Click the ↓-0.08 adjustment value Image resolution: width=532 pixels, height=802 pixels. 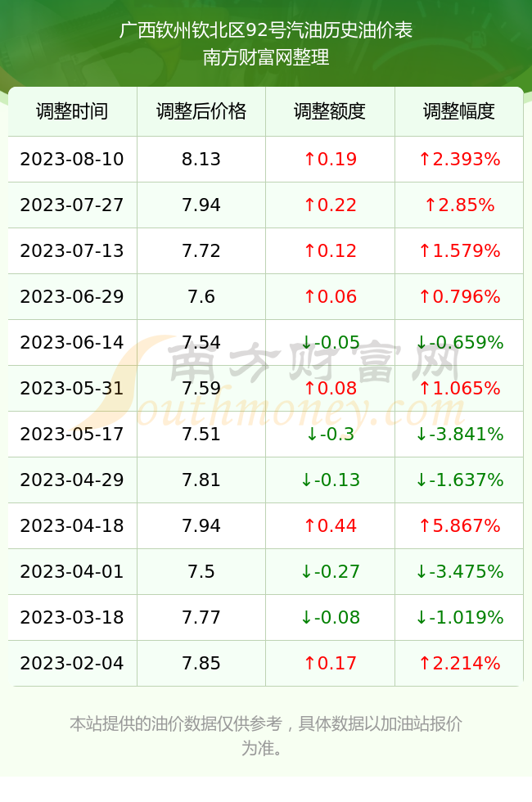[330, 617]
